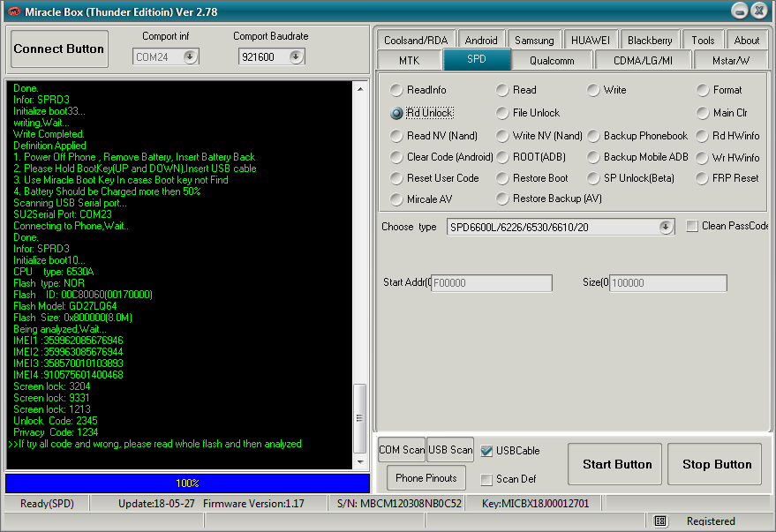Click the log scrollbar down arrow
Screen dimensions: 776x532
(x=360, y=461)
